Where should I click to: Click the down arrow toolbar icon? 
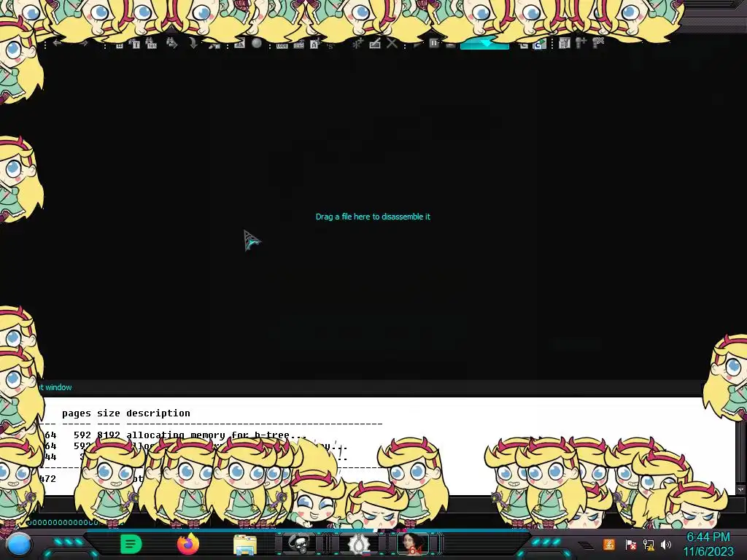193,44
